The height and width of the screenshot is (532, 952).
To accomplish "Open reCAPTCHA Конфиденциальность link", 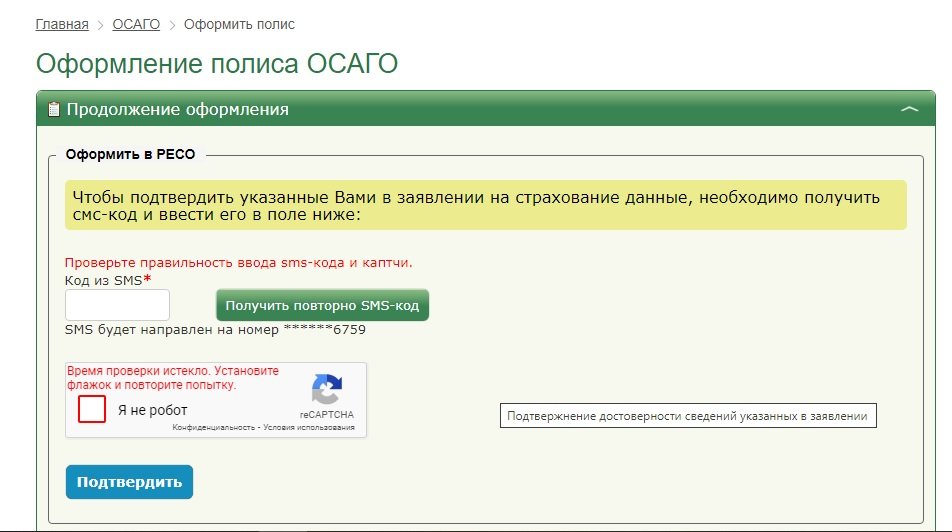I will click(213, 428).
